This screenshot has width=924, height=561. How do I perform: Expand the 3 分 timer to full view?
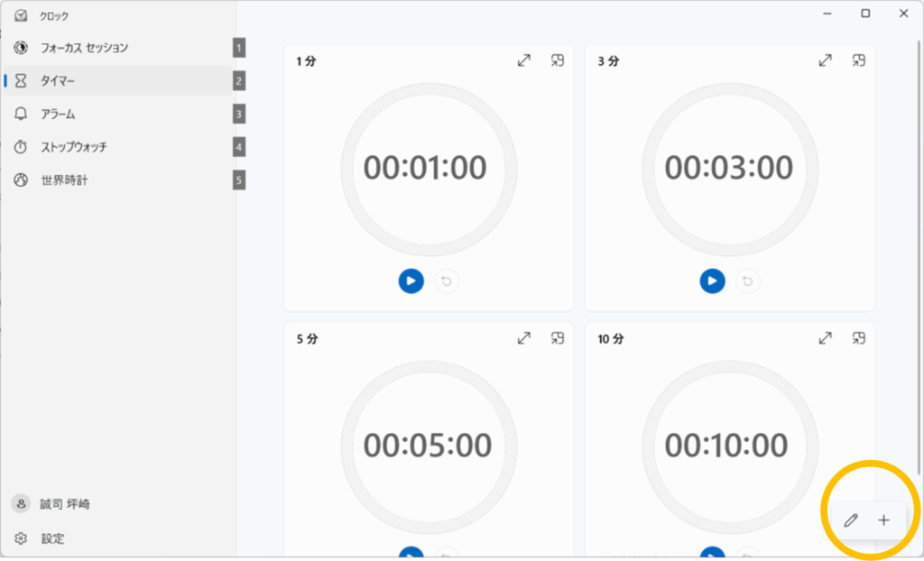tap(825, 60)
